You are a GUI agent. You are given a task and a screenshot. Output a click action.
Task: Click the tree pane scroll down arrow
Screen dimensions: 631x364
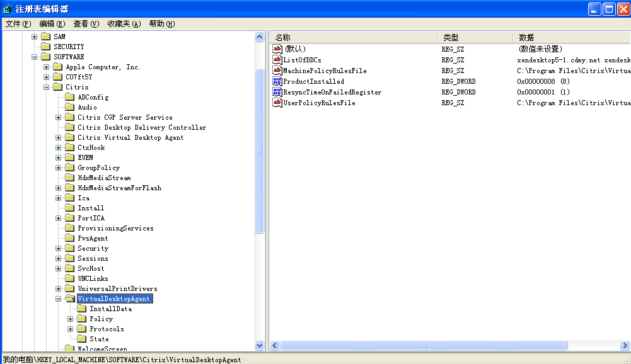[x=260, y=345]
